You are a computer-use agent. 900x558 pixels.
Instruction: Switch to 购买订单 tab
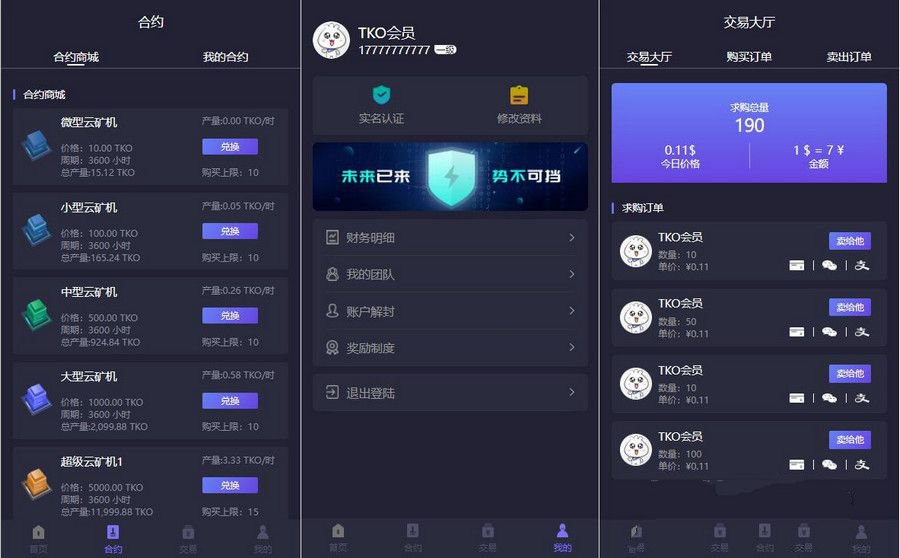749,57
